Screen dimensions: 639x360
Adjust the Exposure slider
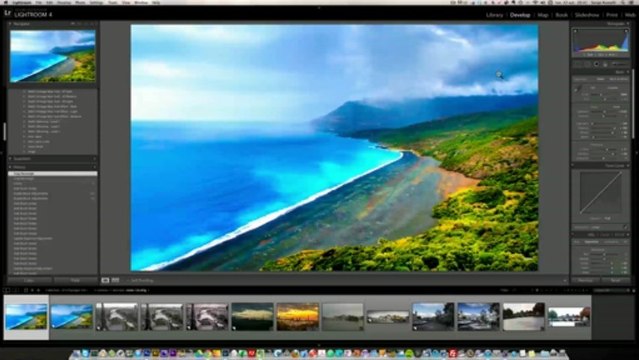pos(604,112)
